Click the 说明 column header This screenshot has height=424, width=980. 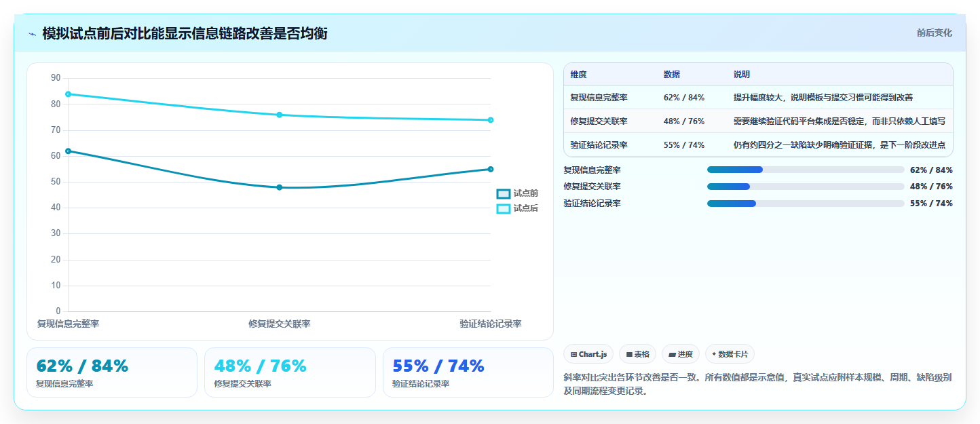point(742,75)
